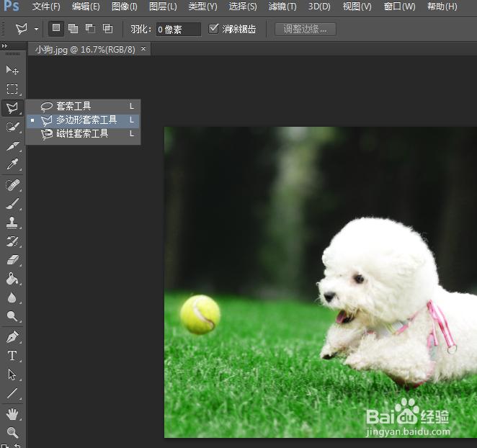Select the Paint Bucket tool

tap(12, 279)
